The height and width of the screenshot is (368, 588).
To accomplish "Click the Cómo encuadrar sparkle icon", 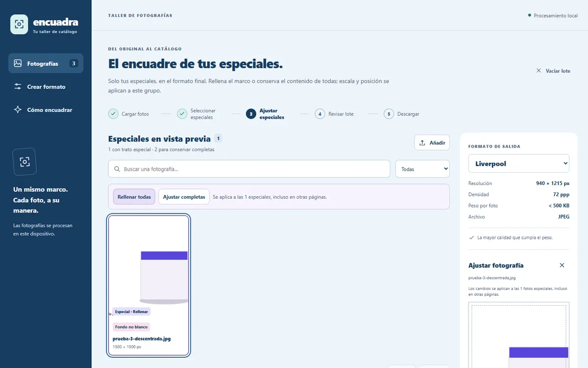I will 18,110.
